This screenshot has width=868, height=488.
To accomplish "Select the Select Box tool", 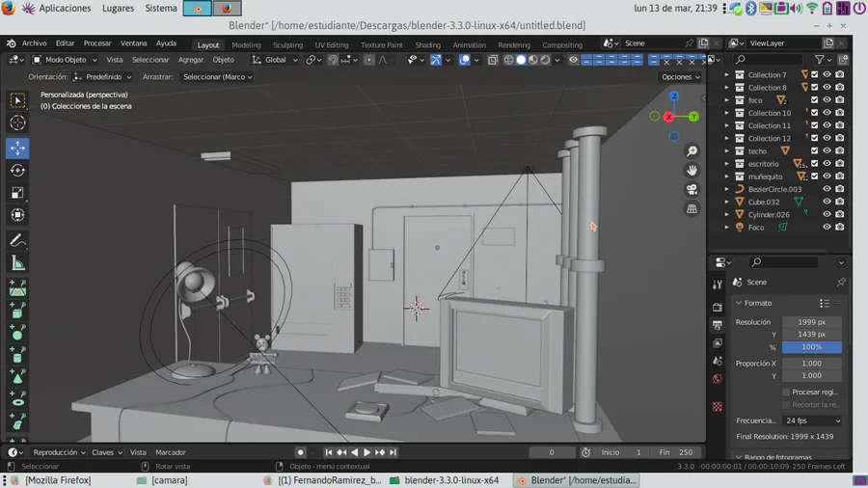I will click(17, 100).
